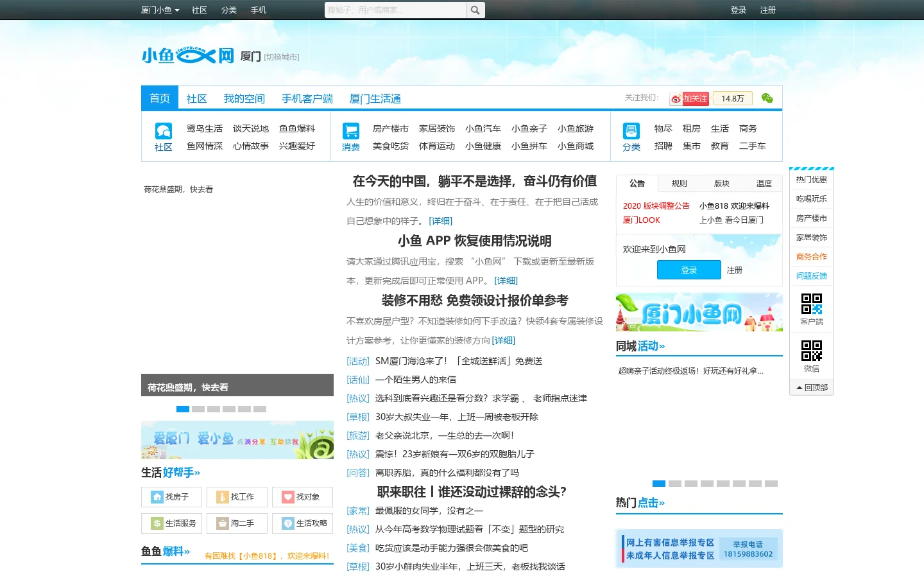
Task: Click the 找房子 house icon button
Action: pyautogui.click(x=171, y=497)
